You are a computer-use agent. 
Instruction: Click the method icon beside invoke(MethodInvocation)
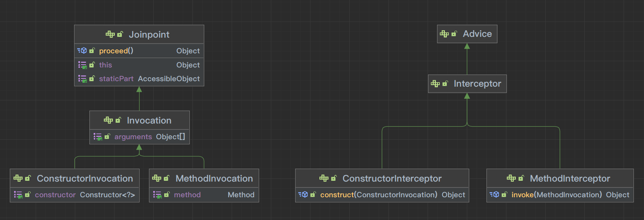(x=495, y=195)
